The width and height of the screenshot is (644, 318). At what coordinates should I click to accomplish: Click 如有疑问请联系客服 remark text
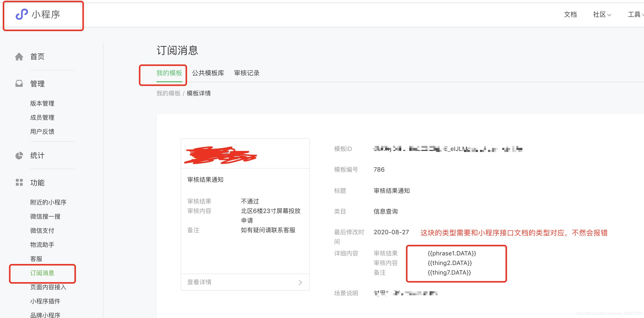click(x=268, y=230)
